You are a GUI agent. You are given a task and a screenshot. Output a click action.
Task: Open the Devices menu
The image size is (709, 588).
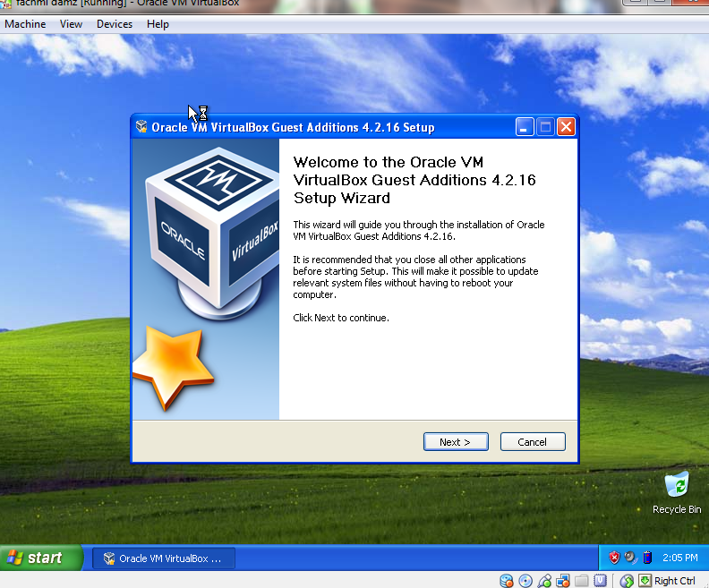tap(115, 24)
